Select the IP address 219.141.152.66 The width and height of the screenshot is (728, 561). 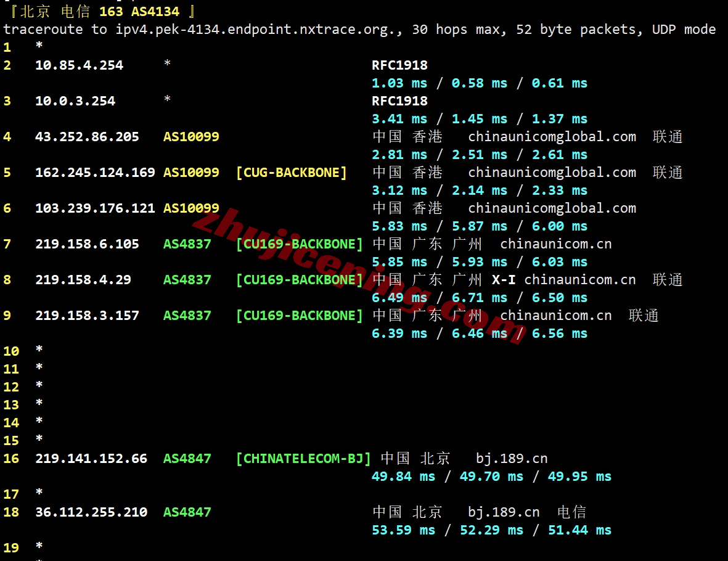pyautogui.click(x=91, y=459)
